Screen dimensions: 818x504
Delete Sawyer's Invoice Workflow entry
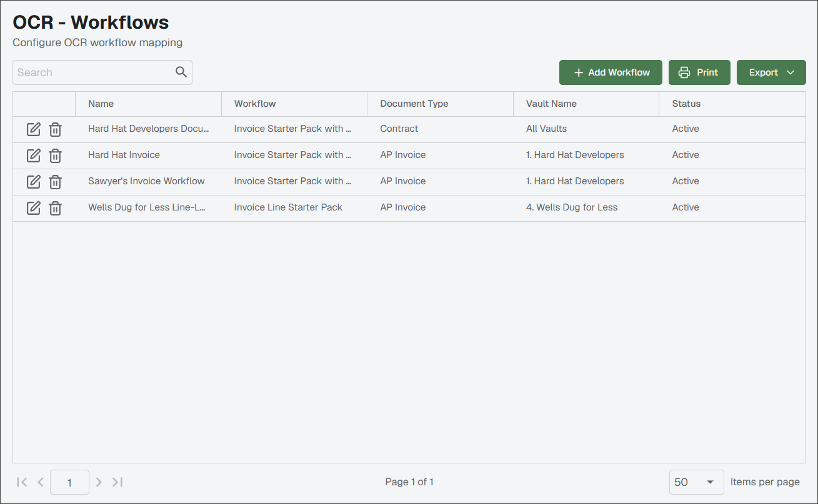56,182
